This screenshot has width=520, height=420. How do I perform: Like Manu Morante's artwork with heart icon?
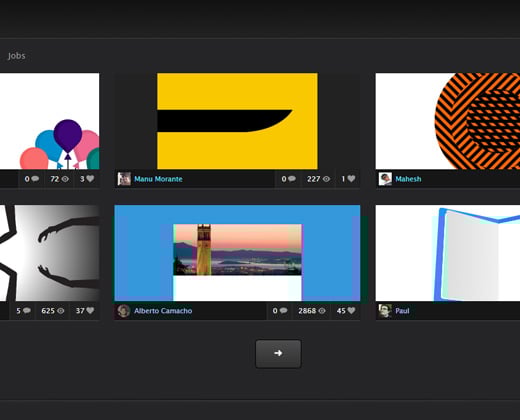pyautogui.click(x=351, y=179)
